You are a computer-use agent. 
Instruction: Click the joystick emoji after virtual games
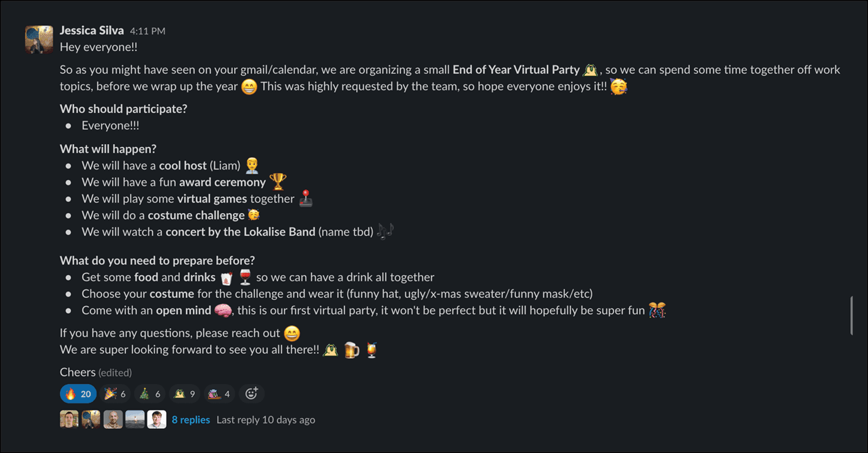click(306, 199)
